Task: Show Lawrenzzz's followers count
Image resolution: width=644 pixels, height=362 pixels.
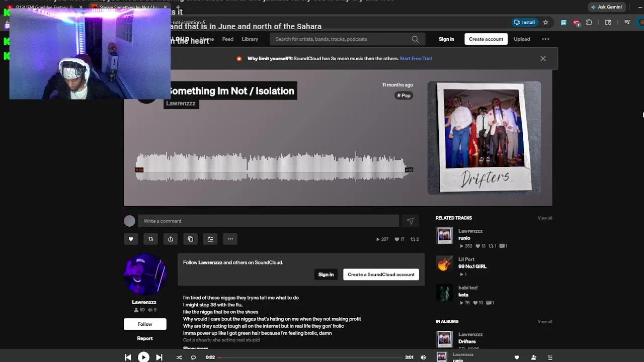Action: pos(139,310)
